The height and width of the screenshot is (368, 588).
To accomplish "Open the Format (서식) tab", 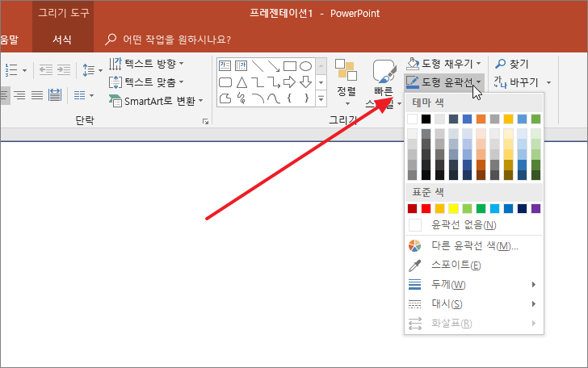I will (62, 40).
